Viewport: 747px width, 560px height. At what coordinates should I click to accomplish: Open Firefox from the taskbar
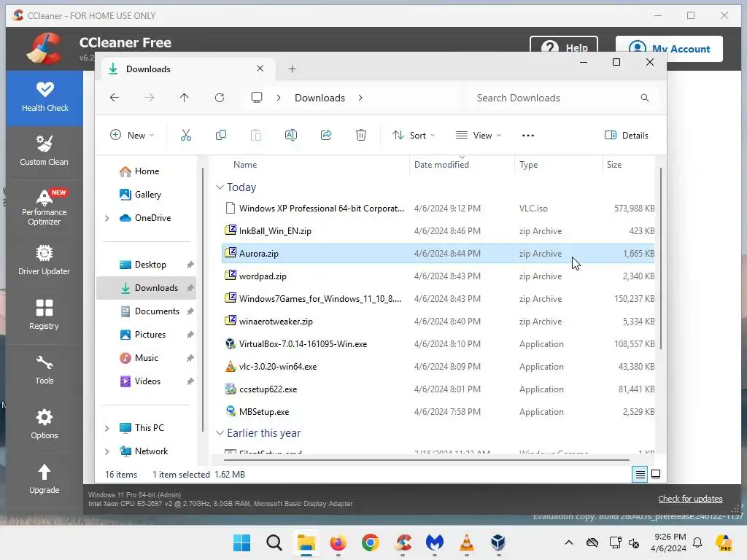click(x=338, y=542)
